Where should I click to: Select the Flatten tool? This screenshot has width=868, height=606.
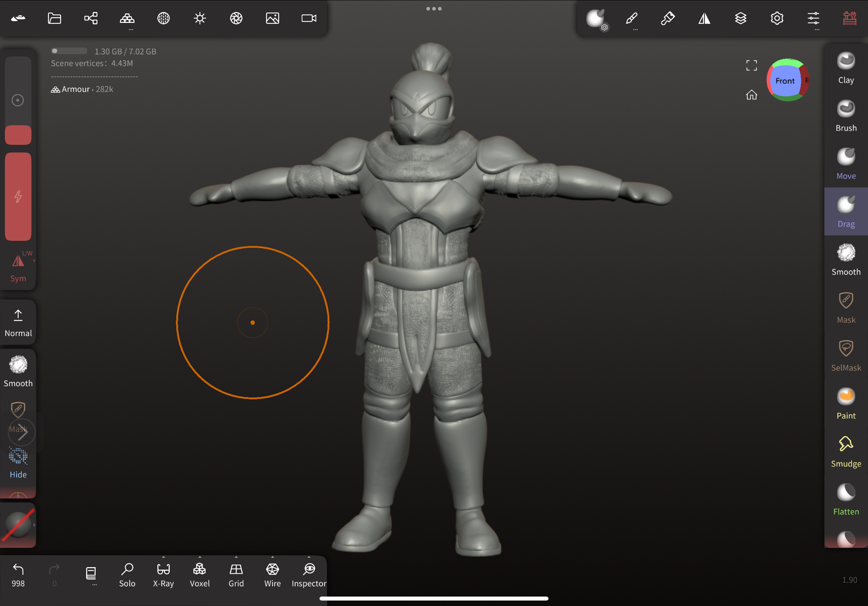846,500
